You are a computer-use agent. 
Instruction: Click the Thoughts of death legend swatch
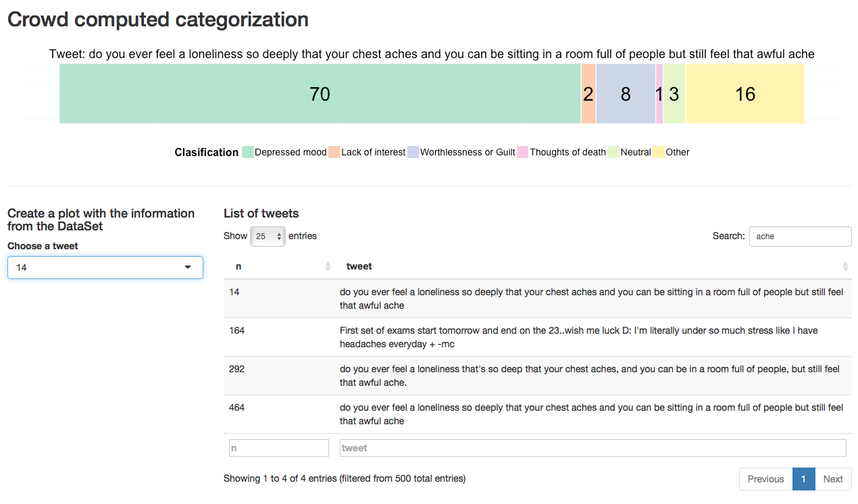coord(522,152)
